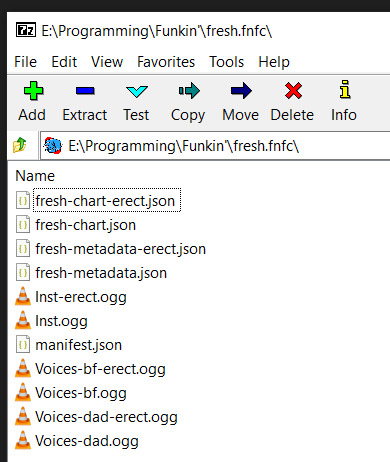Screen dimensions: 390x462
Task: Open the View menu
Action: coord(107,62)
